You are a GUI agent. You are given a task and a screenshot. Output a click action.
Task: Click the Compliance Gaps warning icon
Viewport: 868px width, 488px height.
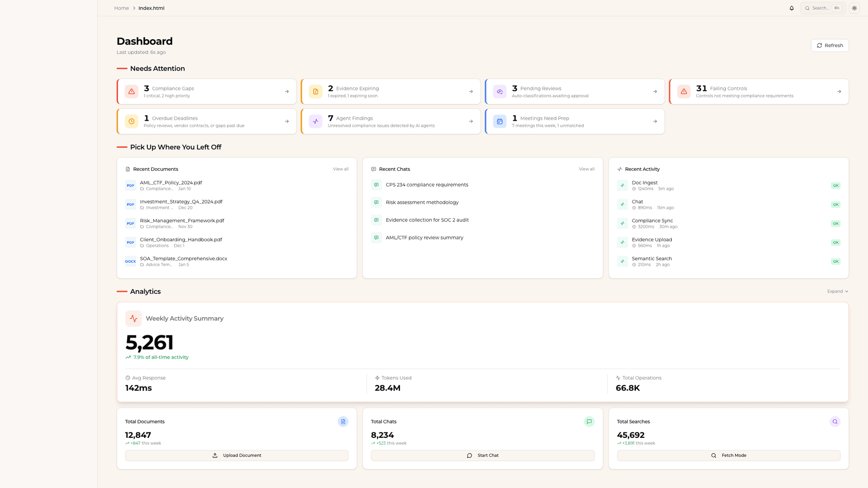132,92
